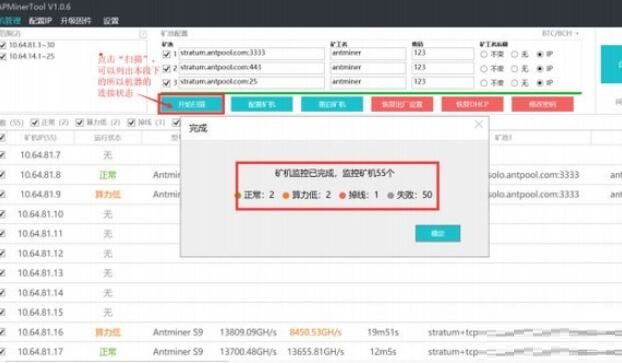The height and width of the screenshot is (363, 622).
Task: Select the 无 radio for pool 2
Action: (514, 69)
